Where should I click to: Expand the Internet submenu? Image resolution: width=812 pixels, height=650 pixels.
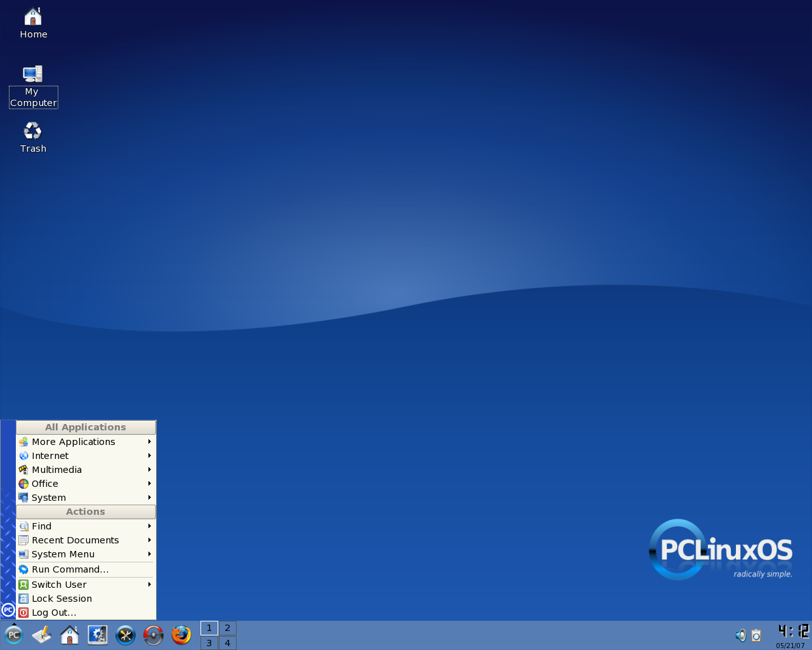tap(86, 456)
